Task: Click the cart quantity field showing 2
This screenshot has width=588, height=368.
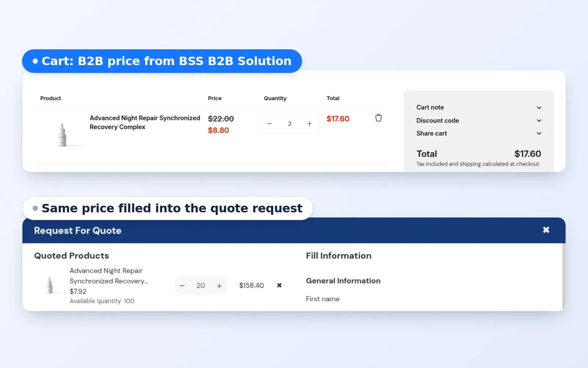Action: 290,124
